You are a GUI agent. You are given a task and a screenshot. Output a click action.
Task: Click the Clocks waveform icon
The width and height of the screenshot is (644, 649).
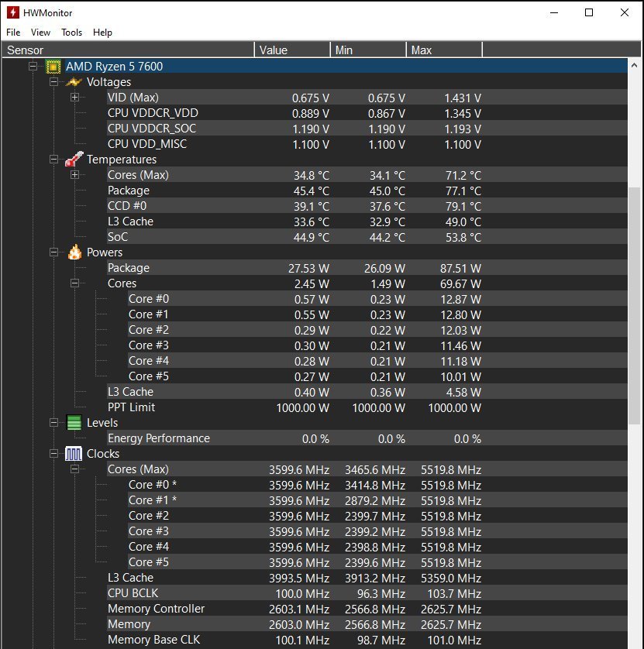(74, 454)
